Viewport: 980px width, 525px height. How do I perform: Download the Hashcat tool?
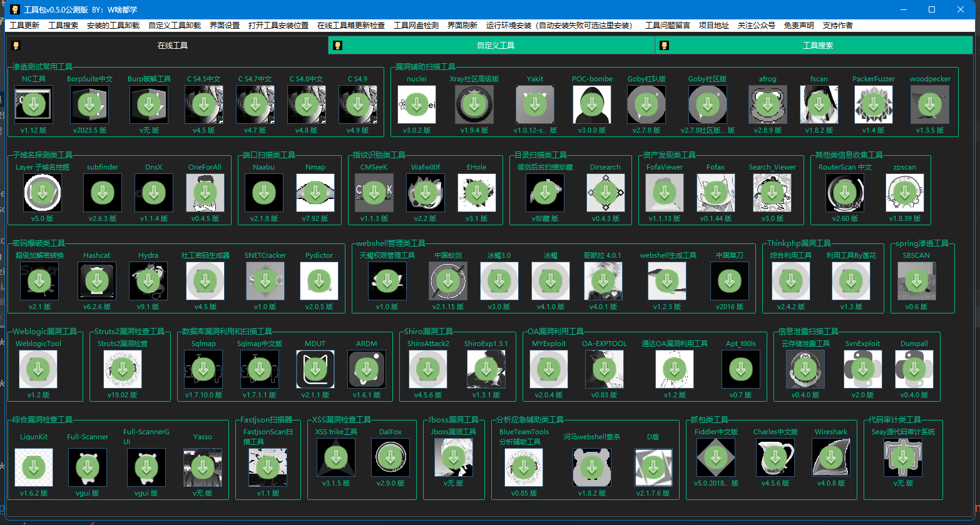[97, 281]
